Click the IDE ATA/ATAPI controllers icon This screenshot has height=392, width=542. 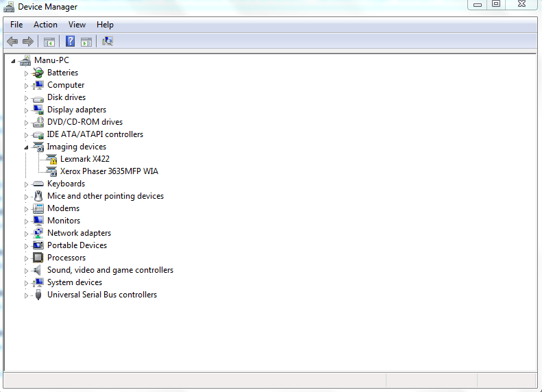pyautogui.click(x=38, y=135)
